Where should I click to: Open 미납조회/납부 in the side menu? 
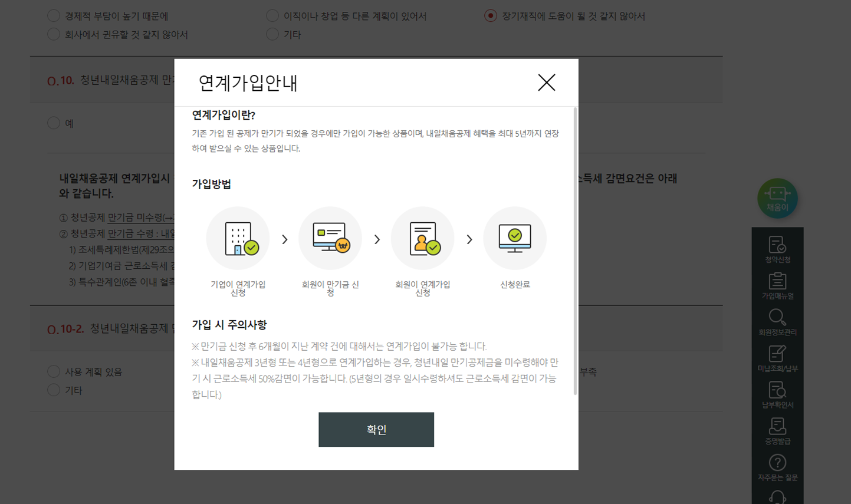777,359
